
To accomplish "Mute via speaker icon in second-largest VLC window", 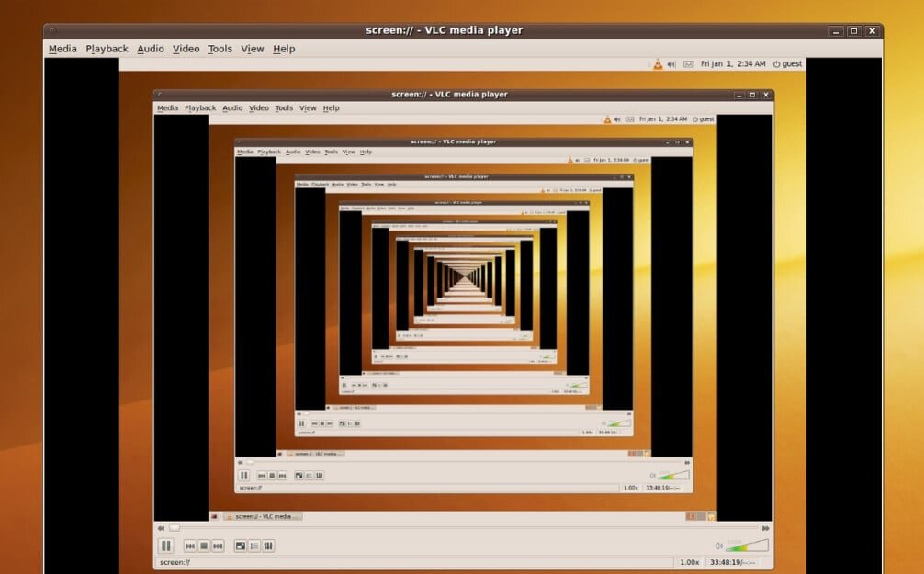I will (x=719, y=546).
